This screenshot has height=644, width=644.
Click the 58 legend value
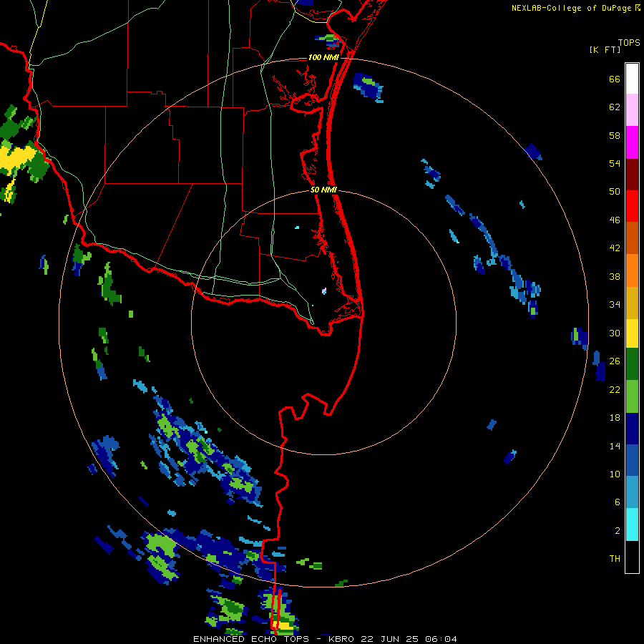615,135
